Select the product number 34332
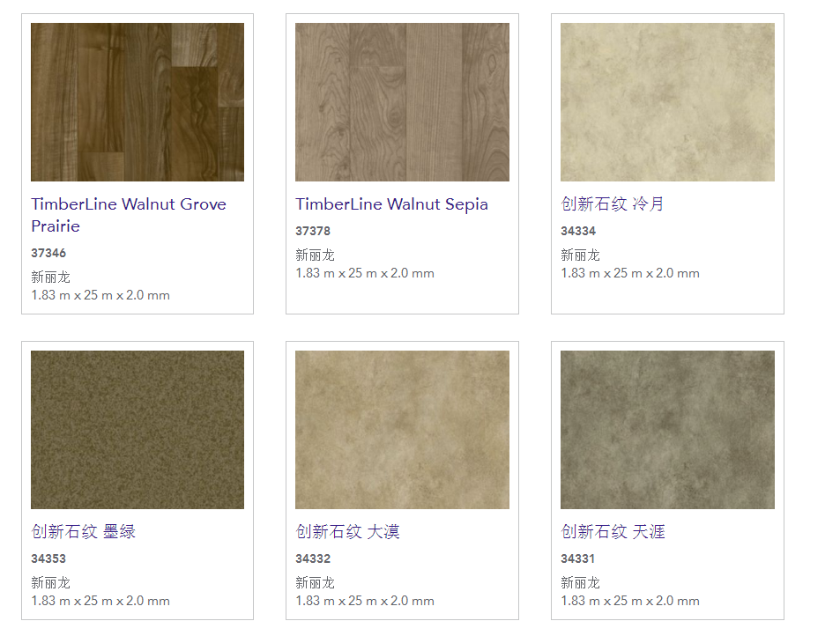This screenshot has width=840, height=636. [x=313, y=558]
